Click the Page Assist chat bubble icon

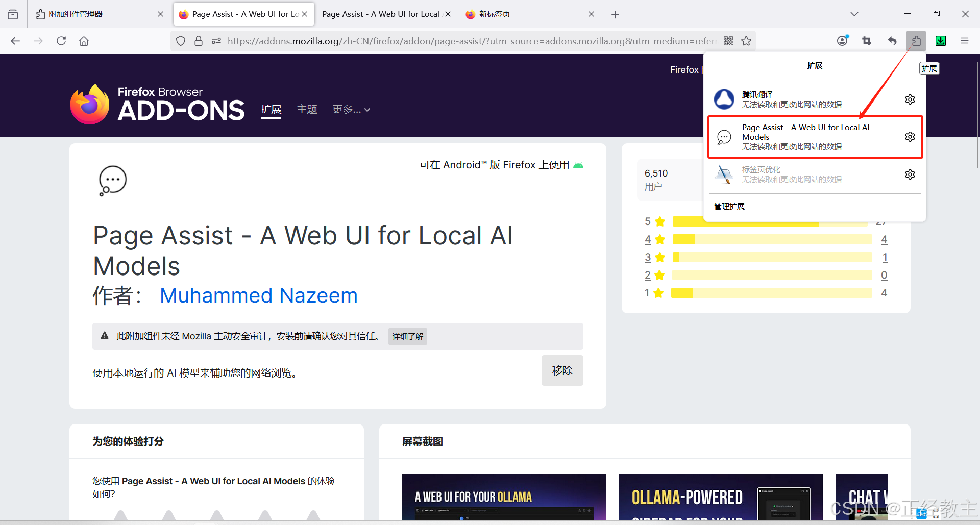[112, 181]
